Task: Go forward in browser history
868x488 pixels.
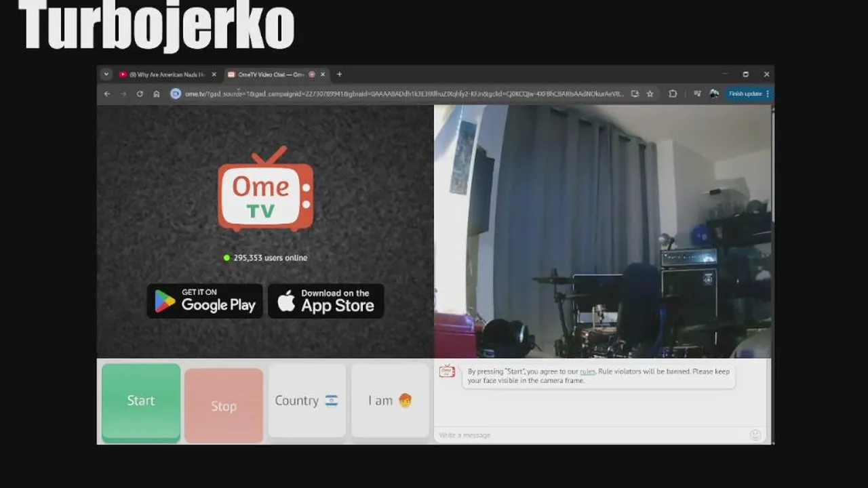Action: coord(123,94)
